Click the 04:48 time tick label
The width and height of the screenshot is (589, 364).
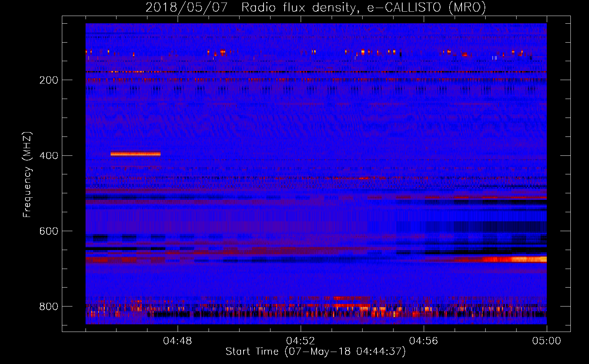point(178,341)
